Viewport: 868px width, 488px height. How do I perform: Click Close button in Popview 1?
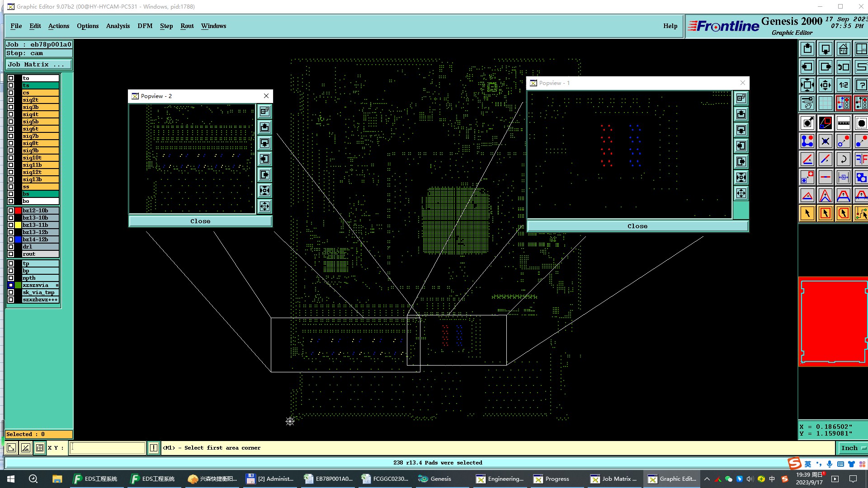(x=637, y=226)
